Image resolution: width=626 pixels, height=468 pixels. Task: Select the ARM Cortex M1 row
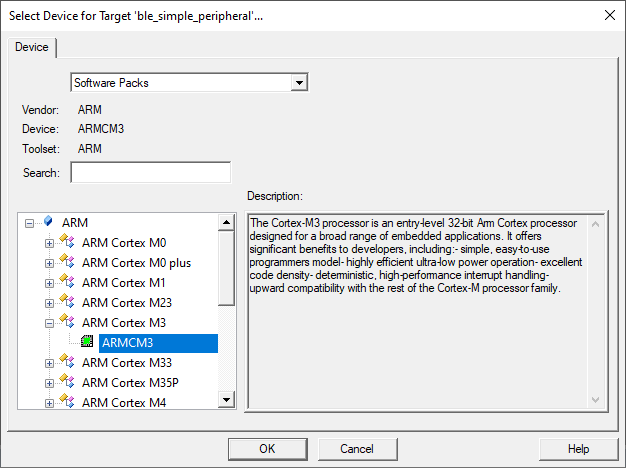click(x=123, y=283)
